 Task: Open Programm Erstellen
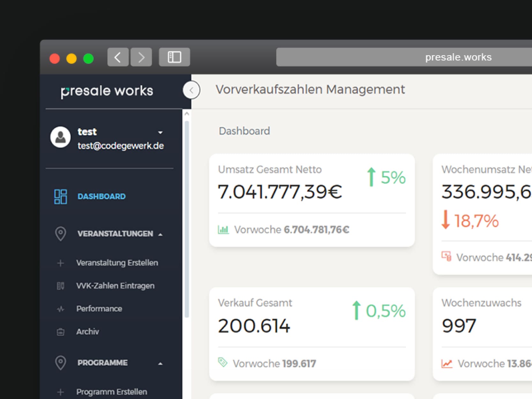tap(112, 392)
